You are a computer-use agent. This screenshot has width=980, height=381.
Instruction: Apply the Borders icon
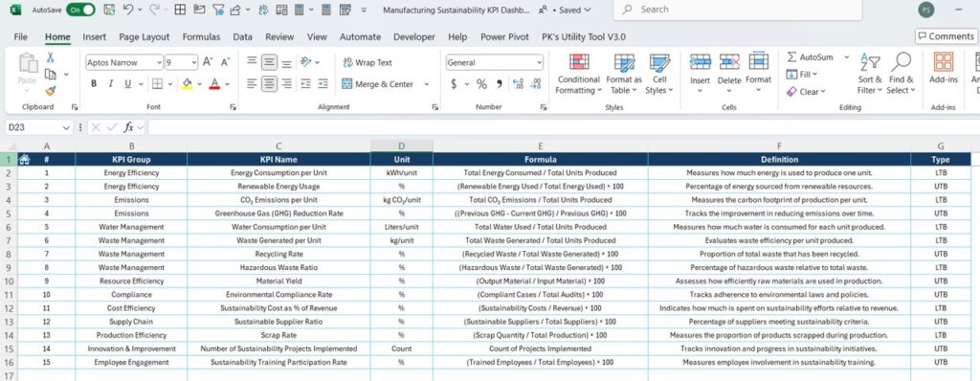(x=157, y=84)
